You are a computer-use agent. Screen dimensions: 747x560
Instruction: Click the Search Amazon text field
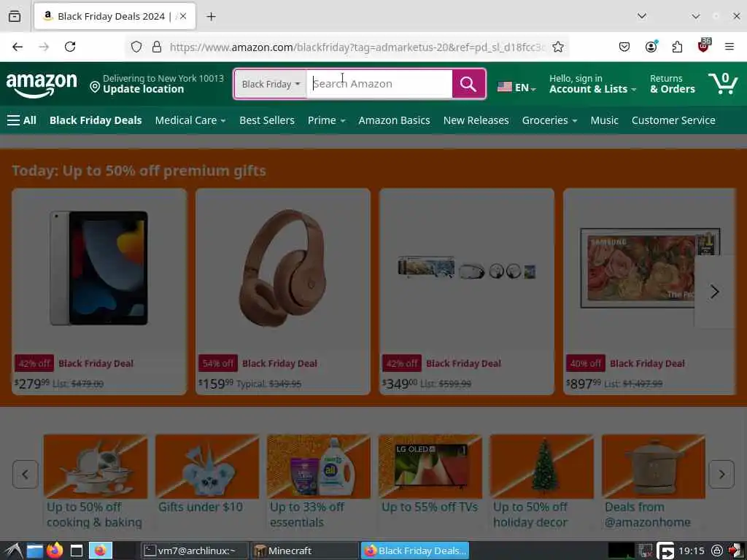tap(379, 84)
